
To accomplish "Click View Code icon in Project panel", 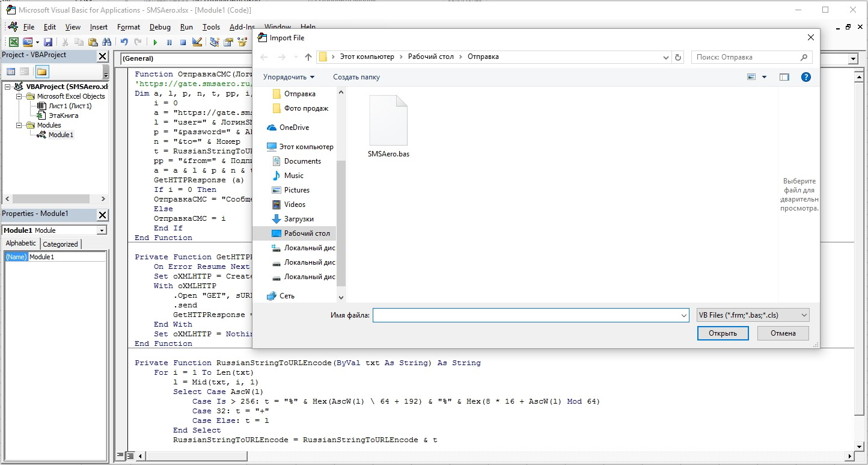I will [11, 72].
